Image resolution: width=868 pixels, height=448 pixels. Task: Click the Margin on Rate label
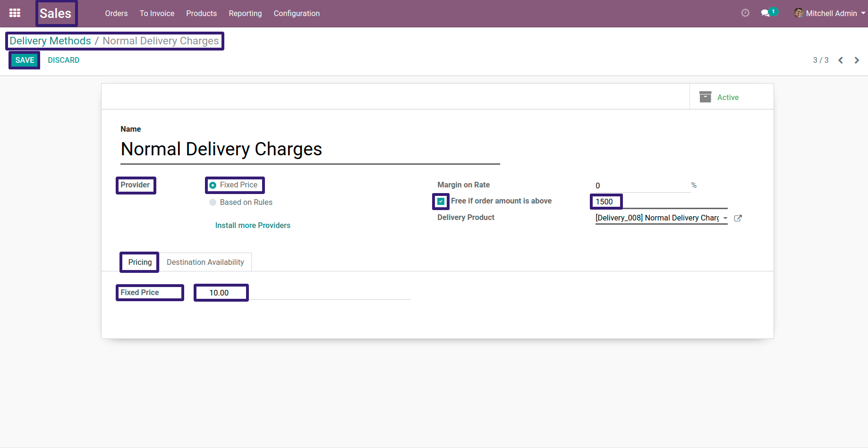coord(463,185)
